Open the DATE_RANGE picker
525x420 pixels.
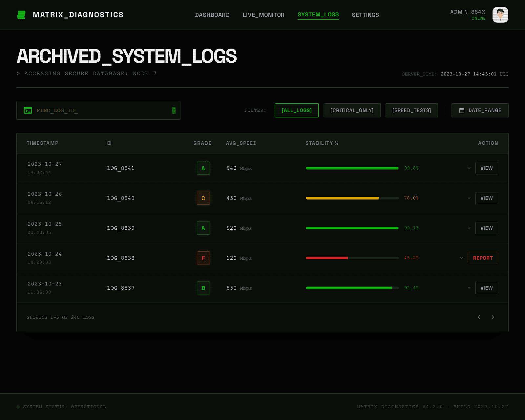click(480, 111)
